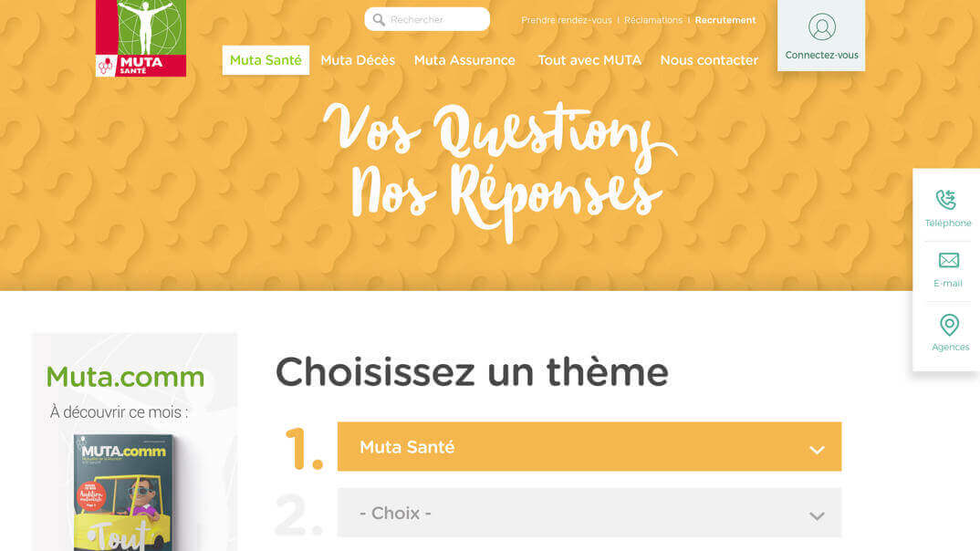Image resolution: width=980 pixels, height=551 pixels.
Task: Go to Tout avec MUTA
Action: point(589,60)
